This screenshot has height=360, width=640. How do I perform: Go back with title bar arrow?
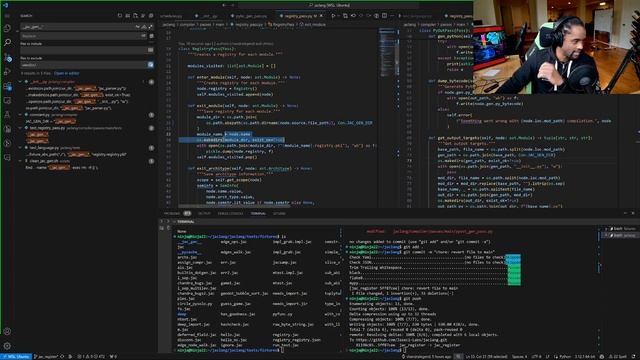click(224, 5)
